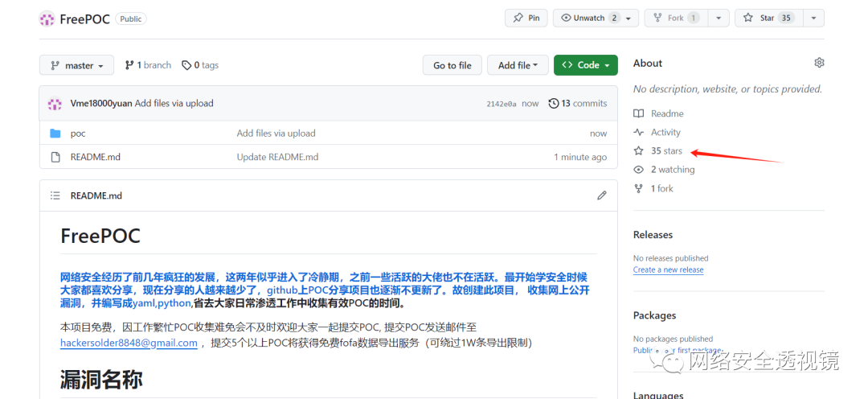Screen dimensions: 868x399
Task: Click the watch count badge 2
Action: tap(615, 18)
